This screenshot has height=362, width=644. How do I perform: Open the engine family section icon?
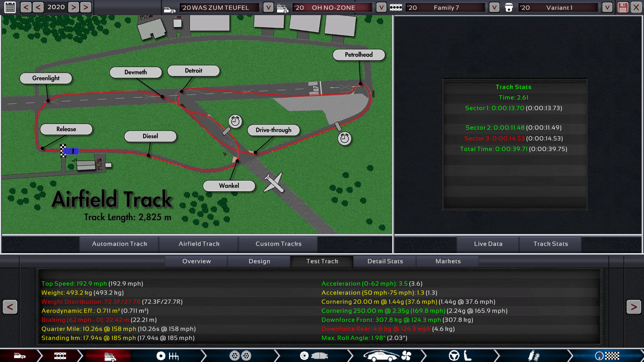click(x=60, y=356)
